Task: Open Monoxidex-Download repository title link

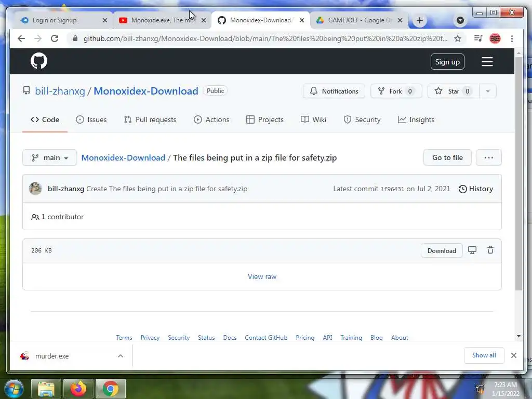Action: click(x=146, y=91)
